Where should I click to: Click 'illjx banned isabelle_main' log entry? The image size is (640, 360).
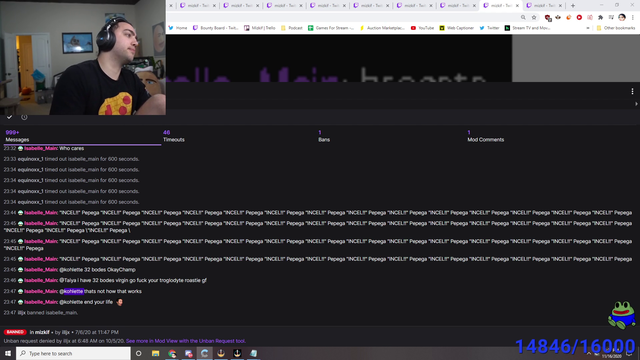click(41, 313)
